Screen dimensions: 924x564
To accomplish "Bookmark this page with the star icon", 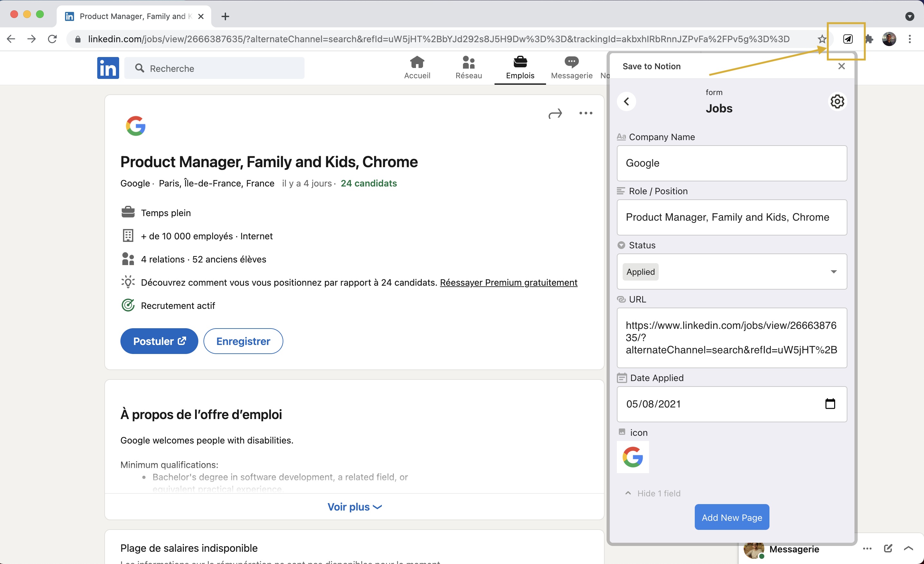I will click(822, 39).
